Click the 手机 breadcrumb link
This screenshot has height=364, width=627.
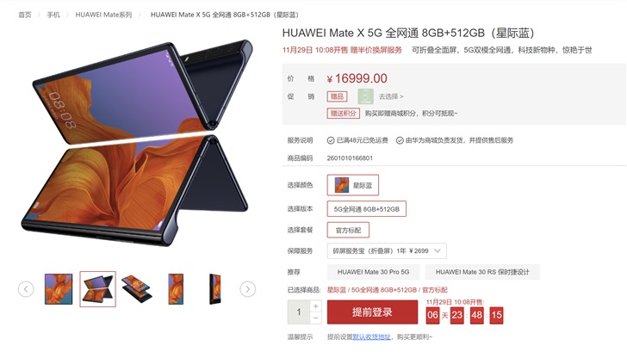[53, 15]
